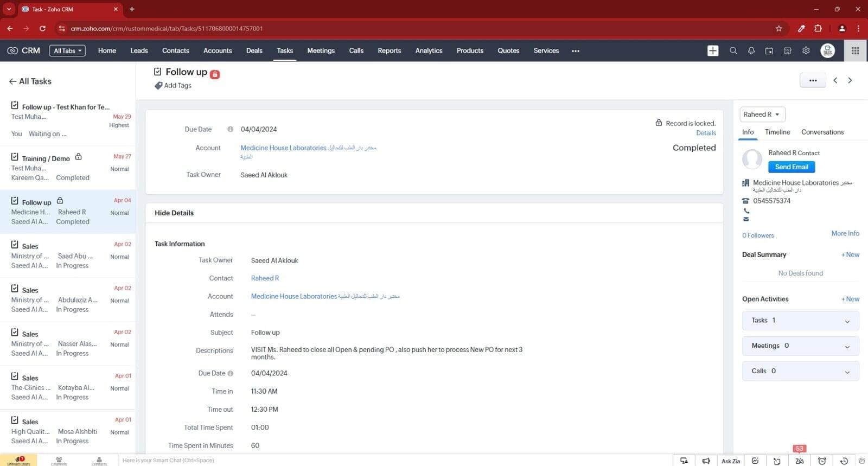This screenshot has height=466, width=868.
Task: Click Add Tags
Action: (x=177, y=86)
